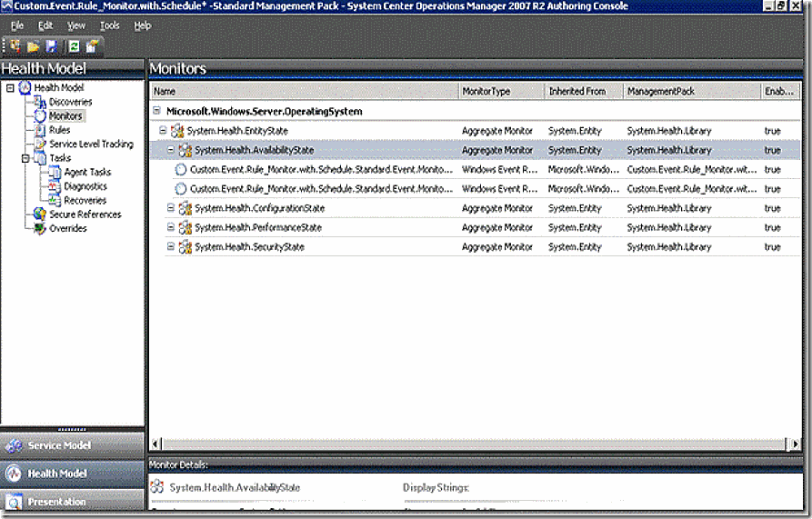Collapse the System.Health.AvailabilityState monitor
Image resolution: width=812 pixels, height=519 pixels.
click(x=170, y=150)
